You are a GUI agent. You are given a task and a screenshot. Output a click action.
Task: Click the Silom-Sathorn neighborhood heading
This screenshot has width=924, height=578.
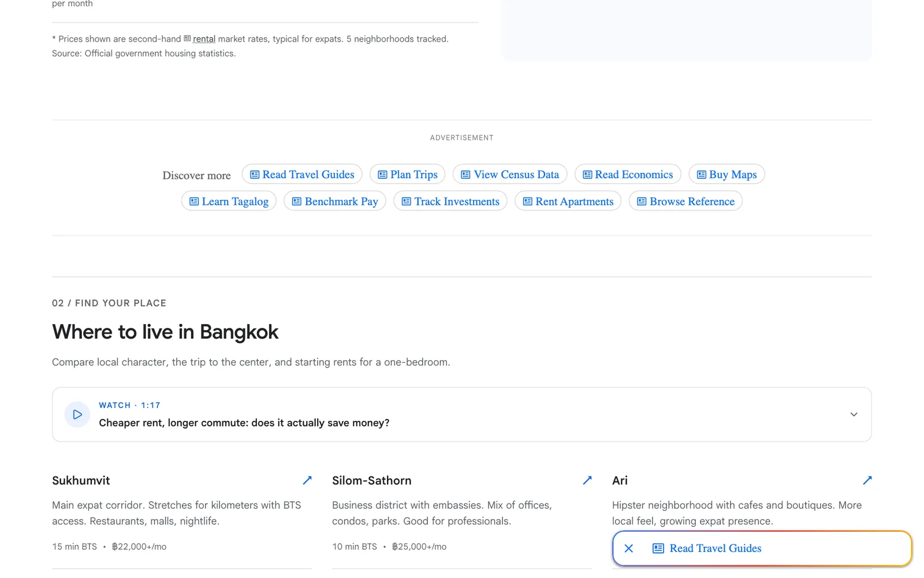pos(372,480)
